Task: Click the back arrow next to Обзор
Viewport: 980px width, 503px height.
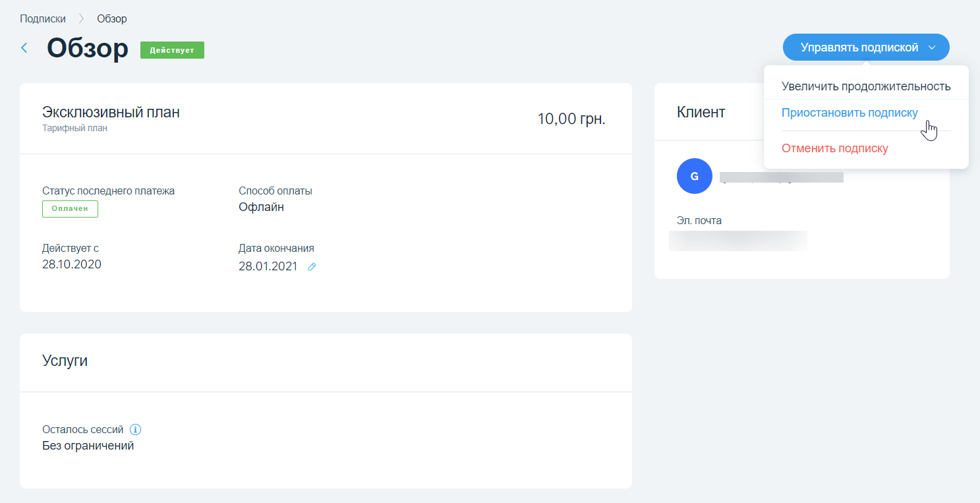Action: [x=24, y=48]
